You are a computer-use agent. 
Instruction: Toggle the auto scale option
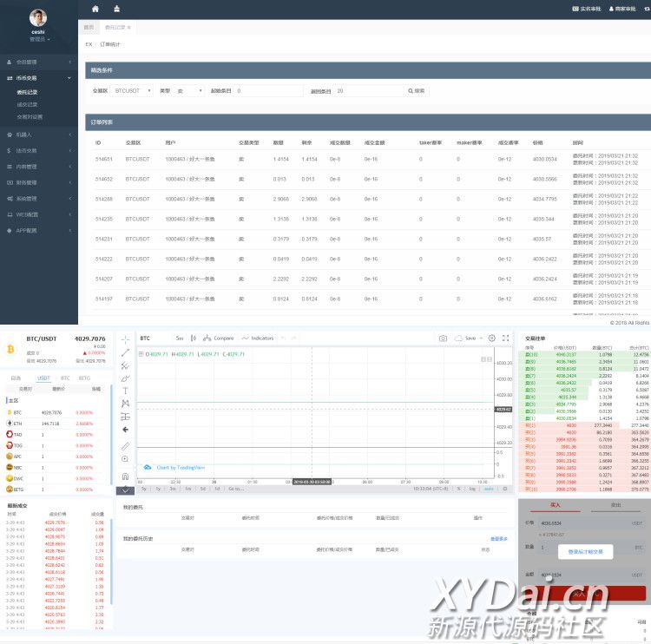(489, 489)
